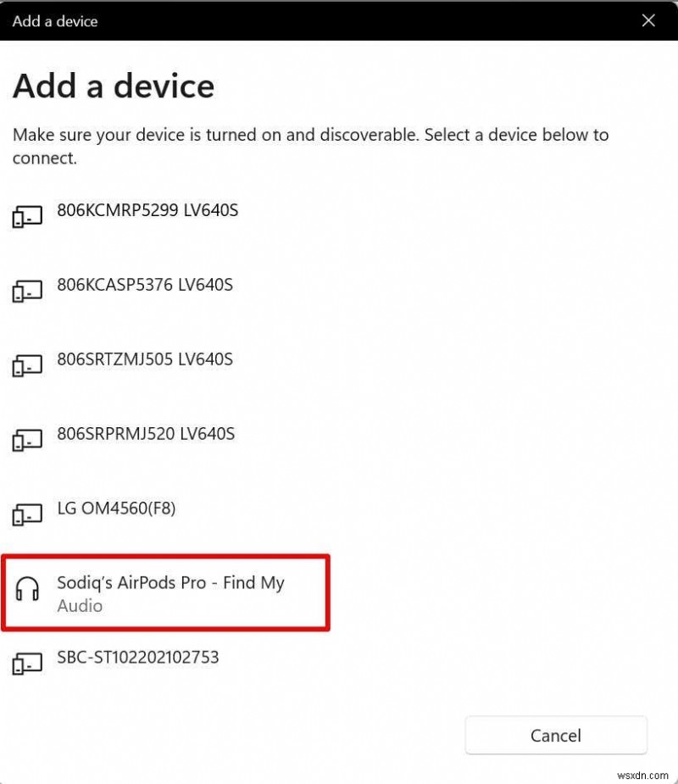Click the device icon beside LG OM4560(F8)
This screenshot has width=678, height=784.
28,514
